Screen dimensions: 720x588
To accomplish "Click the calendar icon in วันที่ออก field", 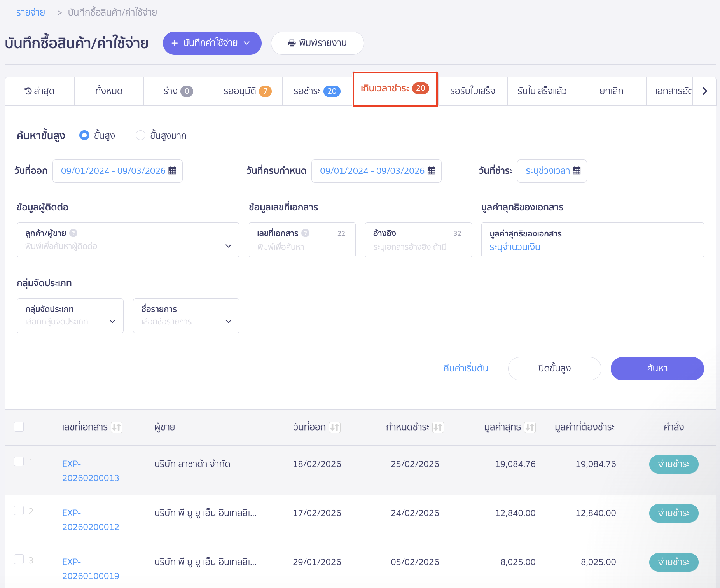I will (172, 171).
